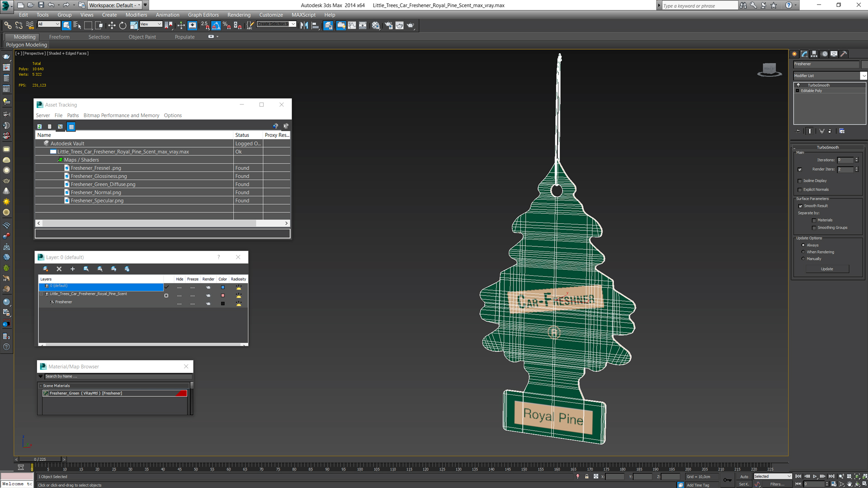Switch to the Object Paint ribbon tab
Screen dimensions: 868x488
click(142, 37)
